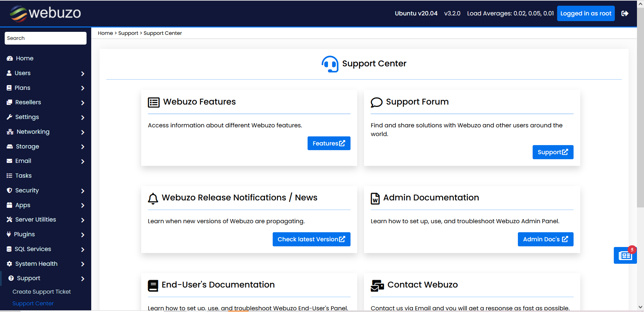Click the Email envelope icon in sidebar
Image resolution: width=644 pixels, height=312 pixels.
[x=9, y=161]
